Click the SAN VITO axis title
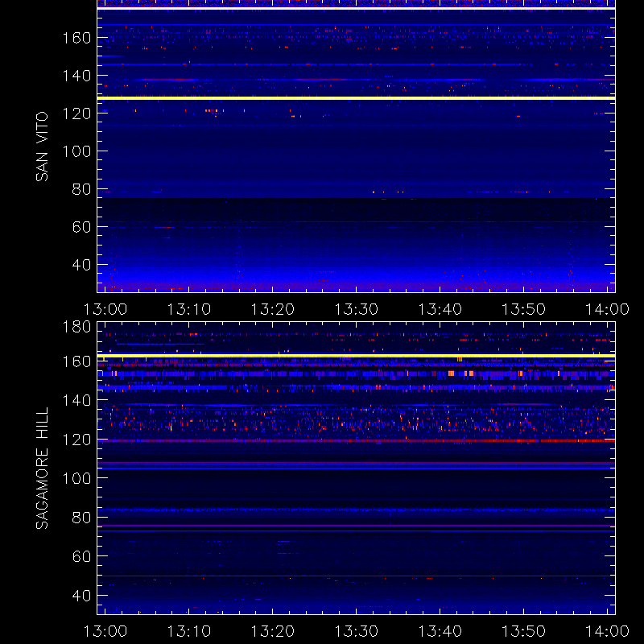The width and height of the screenshot is (644, 644). click(42, 147)
